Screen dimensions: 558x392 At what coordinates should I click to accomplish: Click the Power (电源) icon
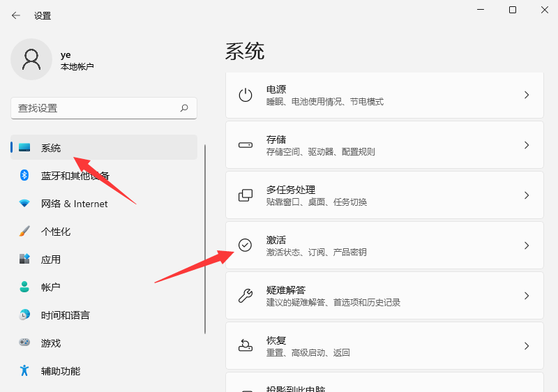point(246,95)
